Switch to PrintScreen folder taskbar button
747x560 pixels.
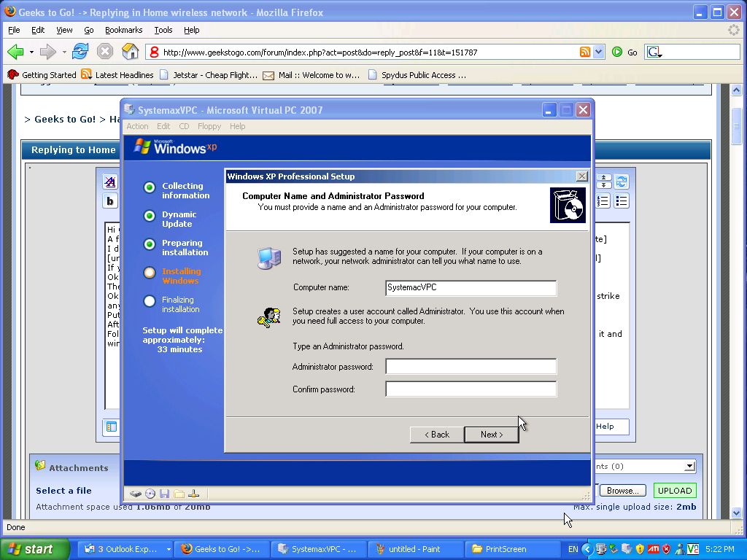[512, 549]
